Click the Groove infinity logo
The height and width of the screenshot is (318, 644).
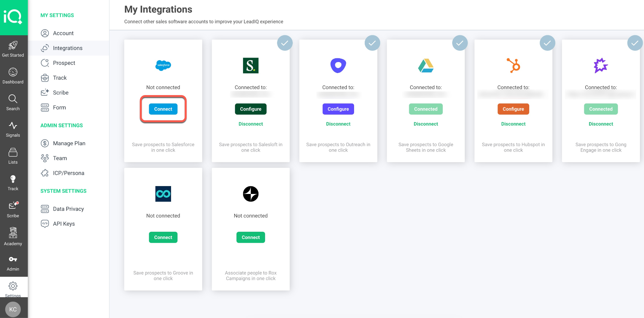coord(163,194)
